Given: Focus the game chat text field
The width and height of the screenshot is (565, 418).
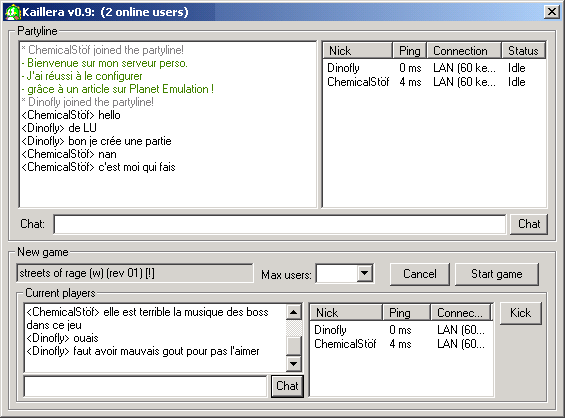Looking at the screenshot, I should 146,386.
